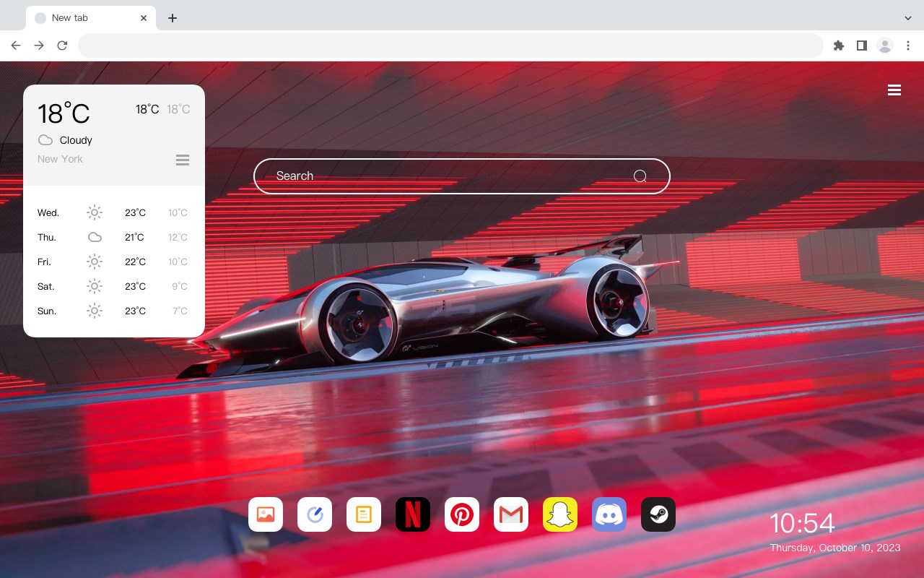The image size is (924, 578).
Task: Focus the Chrome address bar
Action: (450, 46)
